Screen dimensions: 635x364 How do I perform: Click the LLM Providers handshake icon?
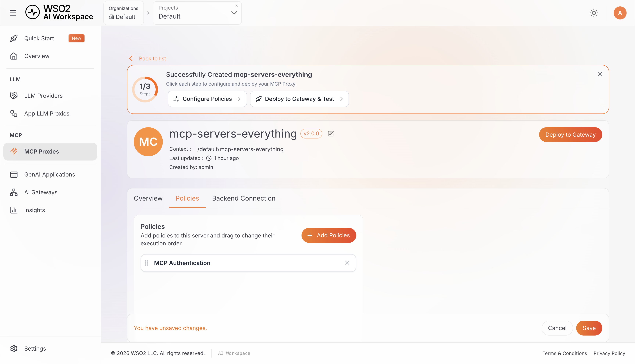click(14, 96)
